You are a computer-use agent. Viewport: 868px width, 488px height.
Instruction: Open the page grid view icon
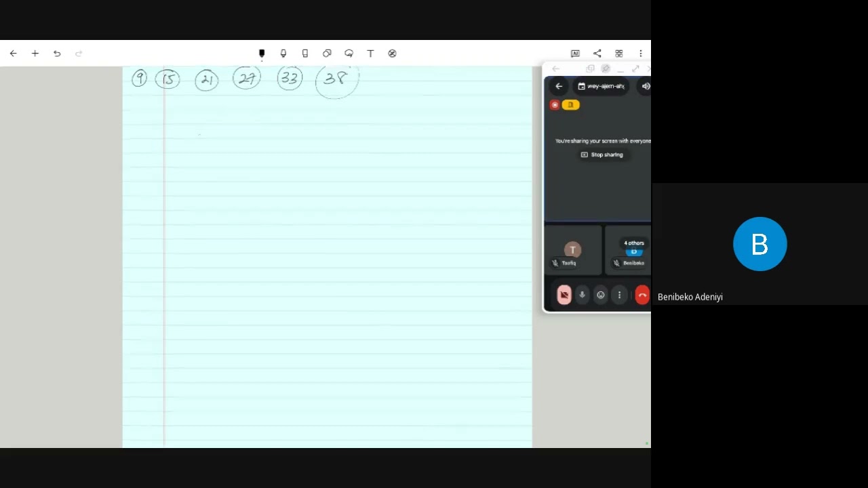click(x=618, y=54)
